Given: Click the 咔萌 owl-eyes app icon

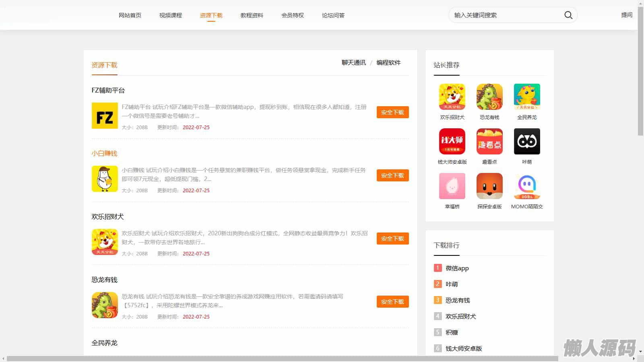Looking at the screenshot, I should pos(527,142).
